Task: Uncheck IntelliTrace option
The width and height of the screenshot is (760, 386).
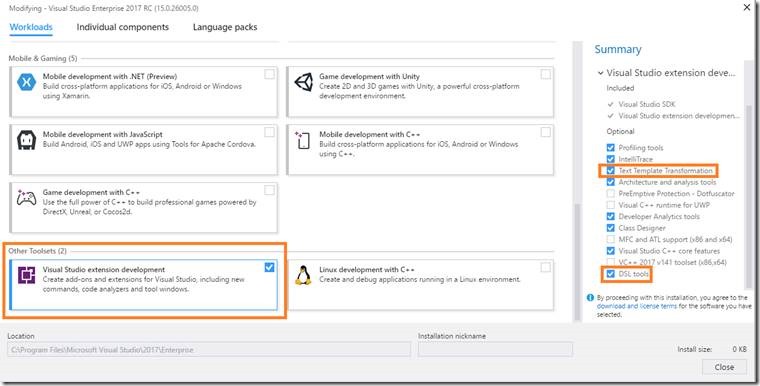Action: (x=611, y=159)
